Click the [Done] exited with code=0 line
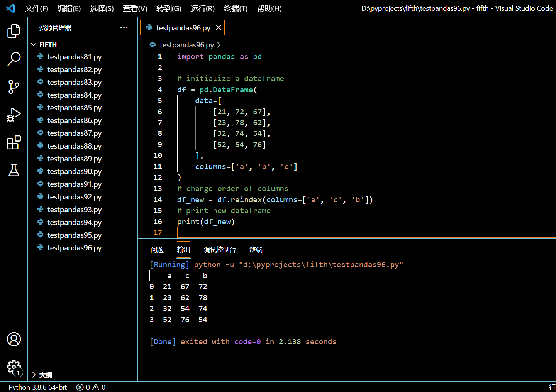This screenshot has width=556, height=392. (243, 342)
